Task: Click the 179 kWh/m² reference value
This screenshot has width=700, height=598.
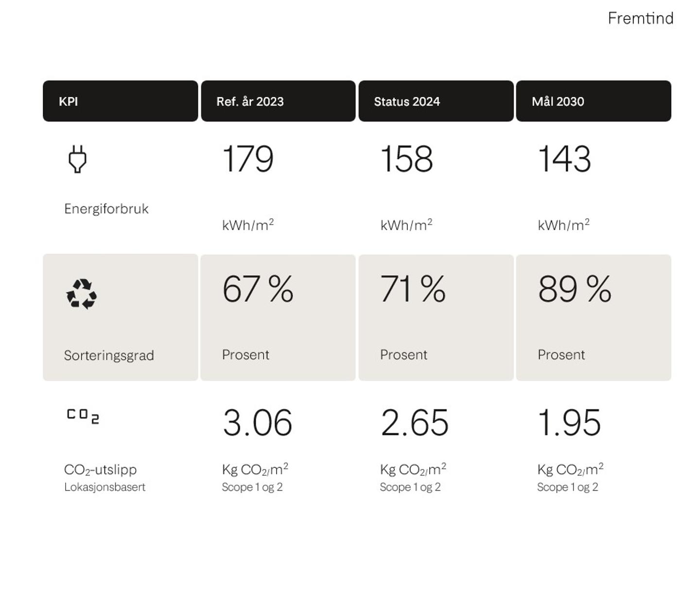Action: [248, 159]
